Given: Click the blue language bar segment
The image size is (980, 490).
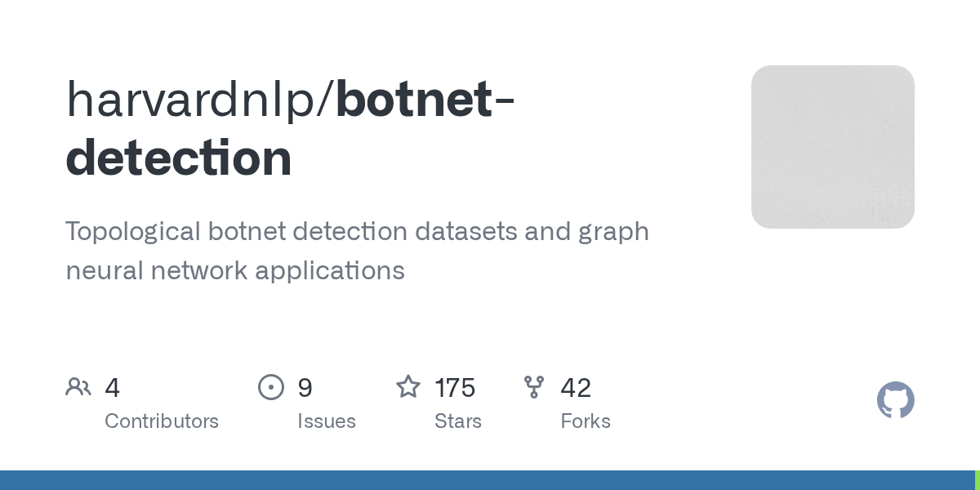Looking at the screenshot, I should 488,480.
